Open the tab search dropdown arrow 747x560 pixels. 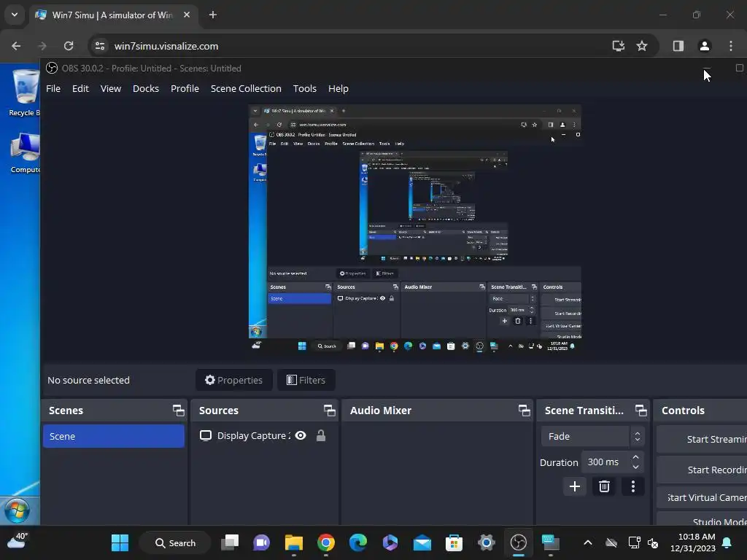15,15
